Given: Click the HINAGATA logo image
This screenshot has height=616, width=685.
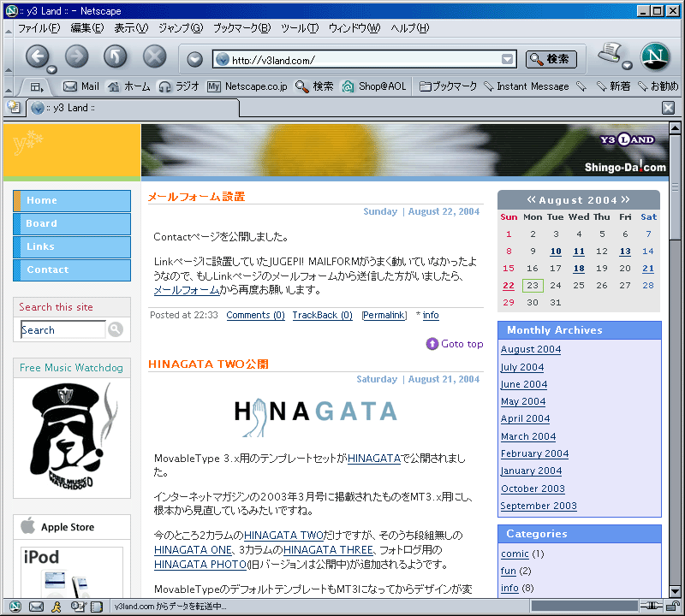Looking at the screenshot, I should click(x=315, y=417).
